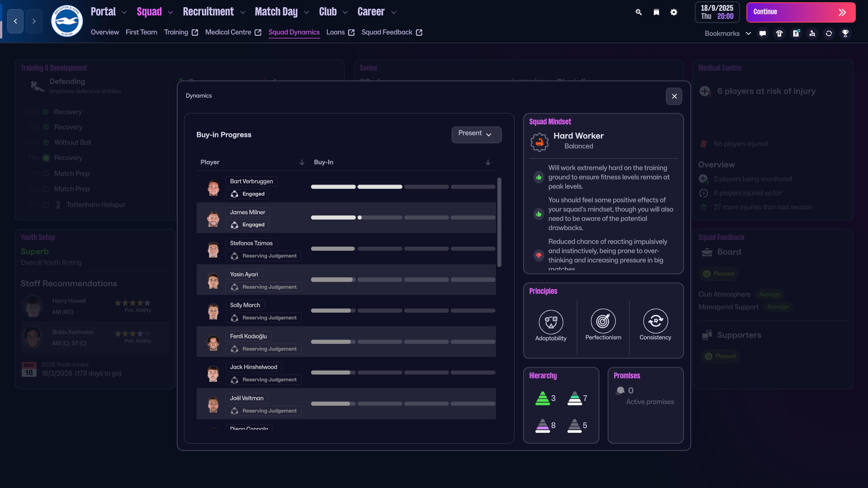Switch to the Squad Dynamics tab
This screenshot has width=868, height=488.
294,32
